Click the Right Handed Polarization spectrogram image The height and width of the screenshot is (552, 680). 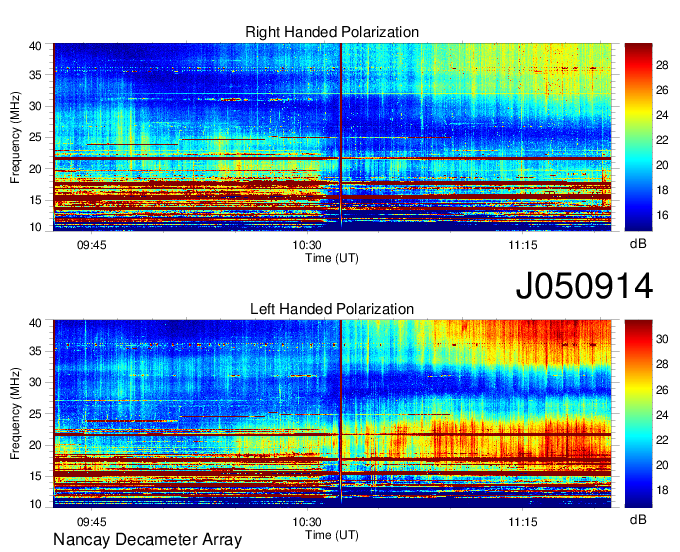pos(332,137)
